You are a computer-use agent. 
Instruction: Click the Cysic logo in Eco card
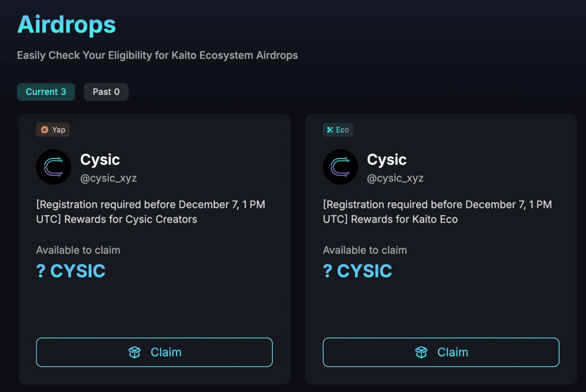point(340,167)
